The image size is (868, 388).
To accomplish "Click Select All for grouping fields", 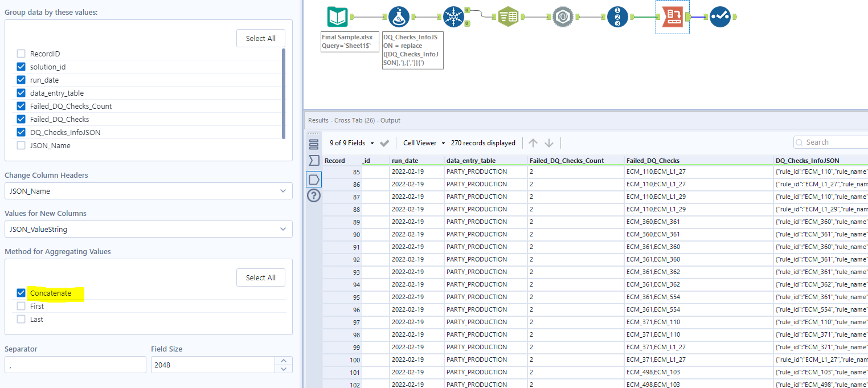I will coord(260,38).
